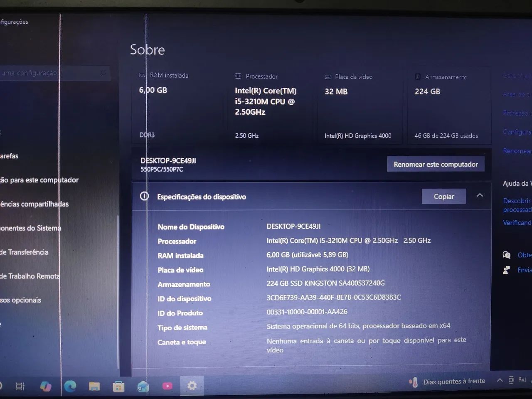Select 'arefas' sidebar item
532x399 pixels.
tap(9, 156)
